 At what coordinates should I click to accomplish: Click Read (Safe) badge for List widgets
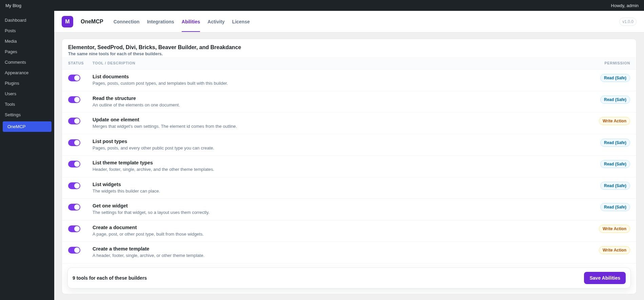pos(615,186)
